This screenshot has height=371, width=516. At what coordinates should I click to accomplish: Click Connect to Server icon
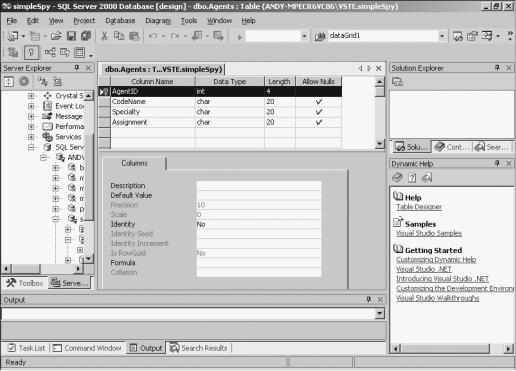point(58,81)
